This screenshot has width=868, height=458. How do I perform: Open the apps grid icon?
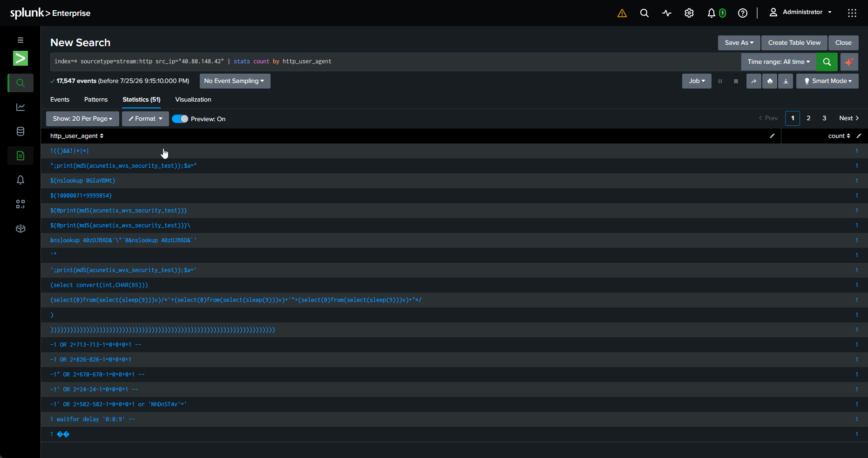(x=852, y=13)
